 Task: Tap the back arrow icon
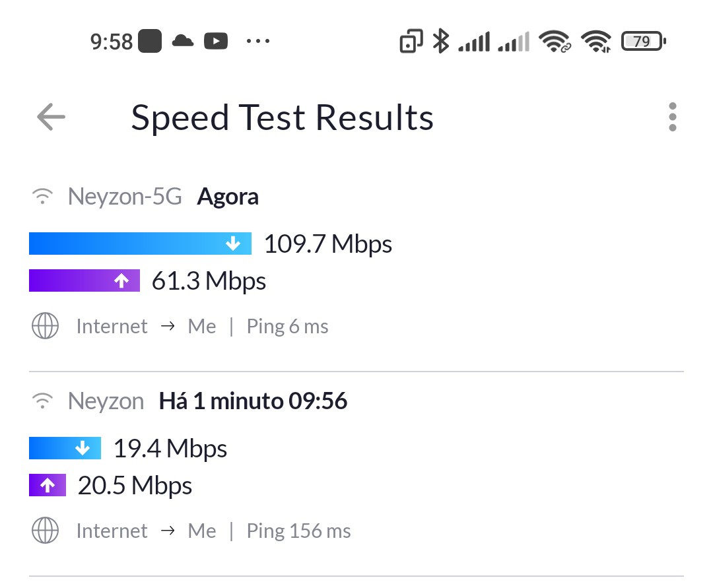(51, 117)
